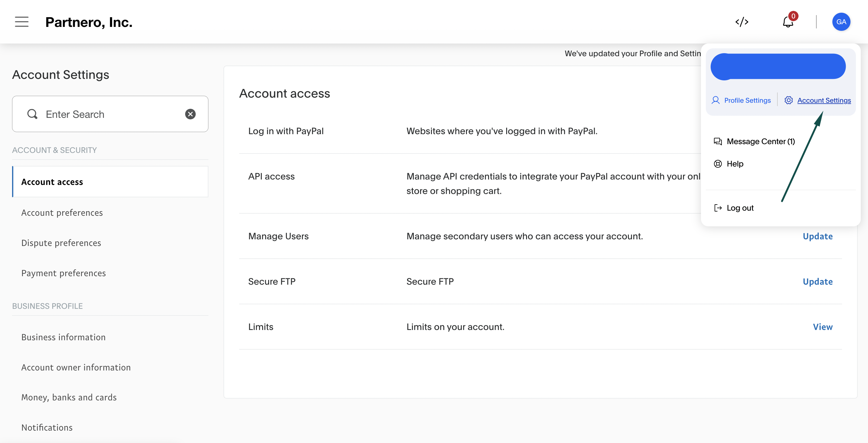Select Account access in sidebar
This screenshot has width=868, height=443.
coord(110,182)
